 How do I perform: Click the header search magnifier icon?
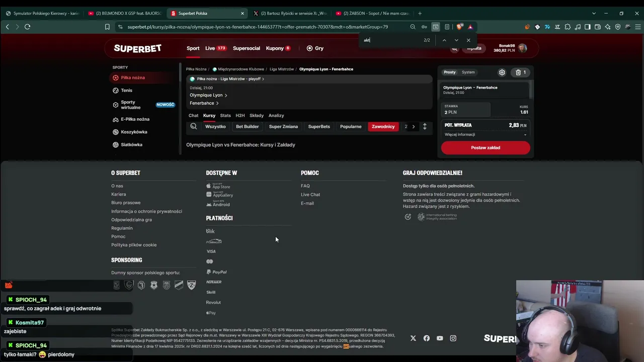(x=454, y=49)
